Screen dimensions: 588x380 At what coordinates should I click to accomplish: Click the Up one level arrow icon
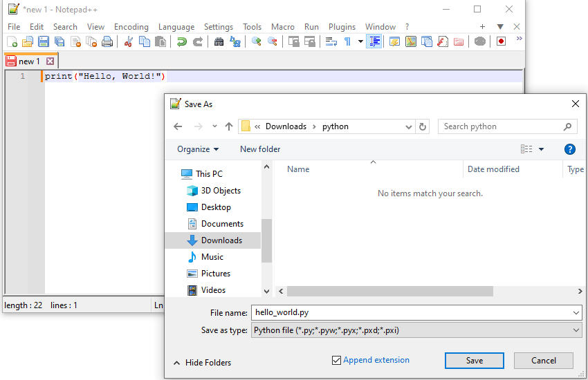coord(229,126)
